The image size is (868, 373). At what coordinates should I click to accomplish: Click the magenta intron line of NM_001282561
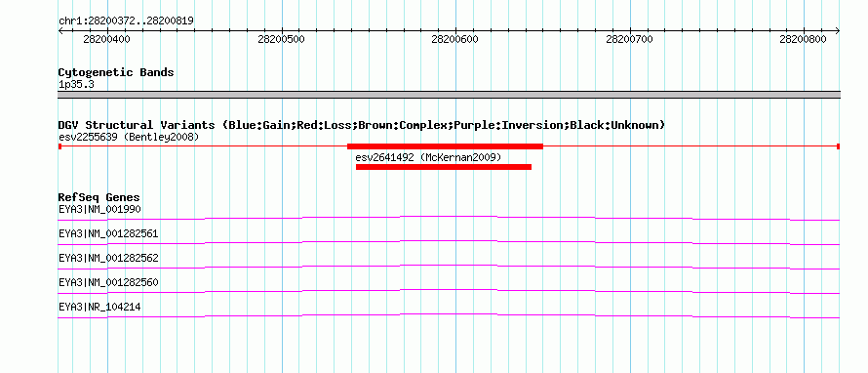tap(449, 242)
